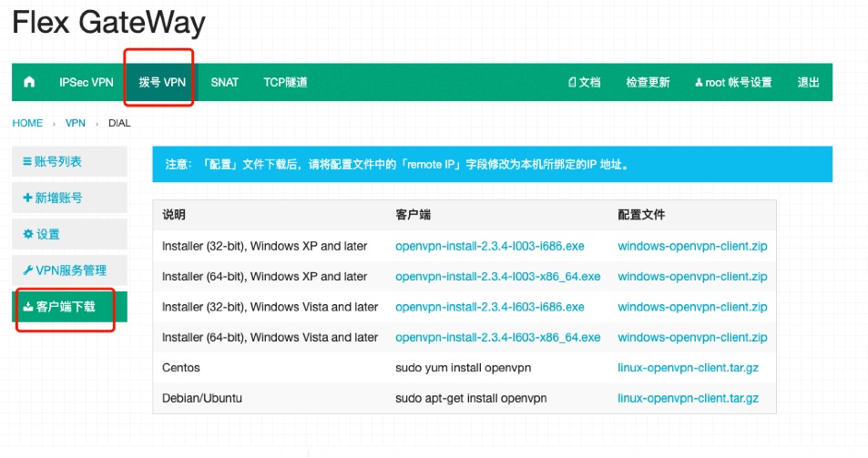Select the 拨号 VPN tab

point(162,83)
